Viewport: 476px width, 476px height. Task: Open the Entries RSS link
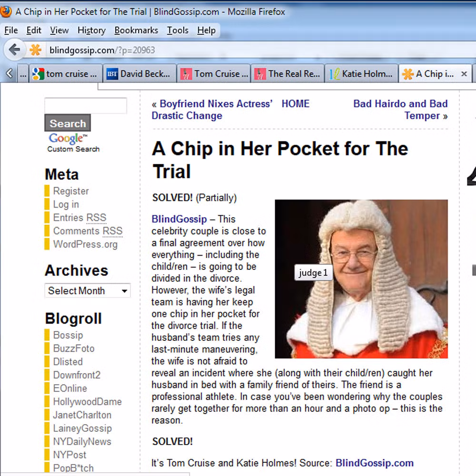coord(79,218)
